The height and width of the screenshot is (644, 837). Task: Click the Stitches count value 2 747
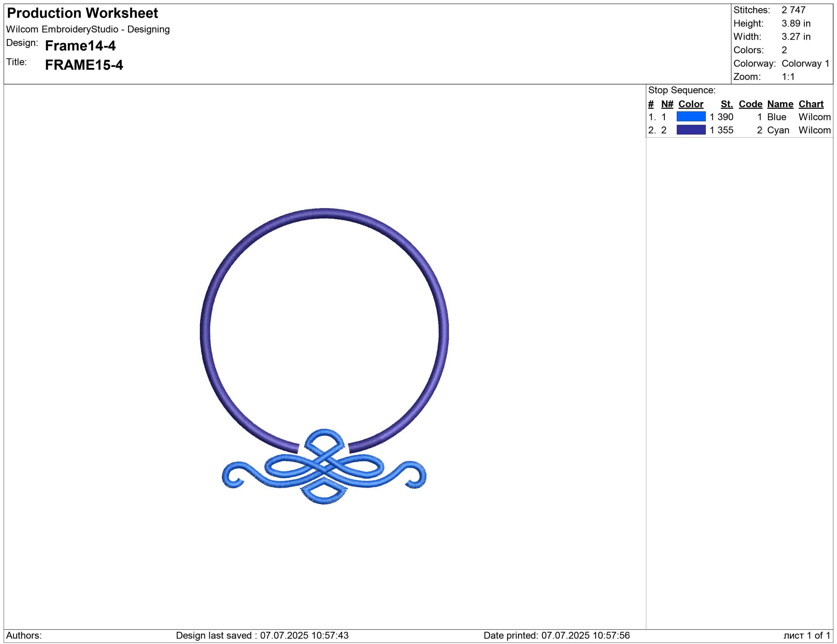pyautogui.click(x=793, y=10)
